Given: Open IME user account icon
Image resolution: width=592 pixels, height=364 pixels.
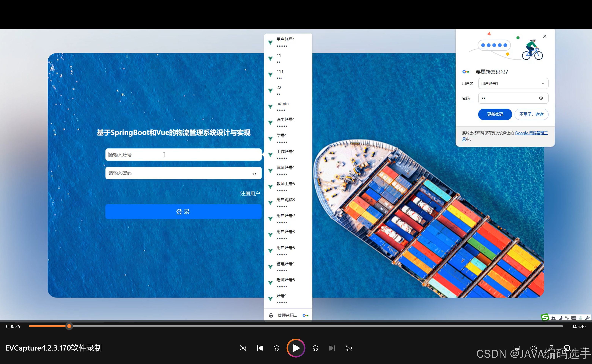Looking at the screenshot, I should click(x=581, y=318).
